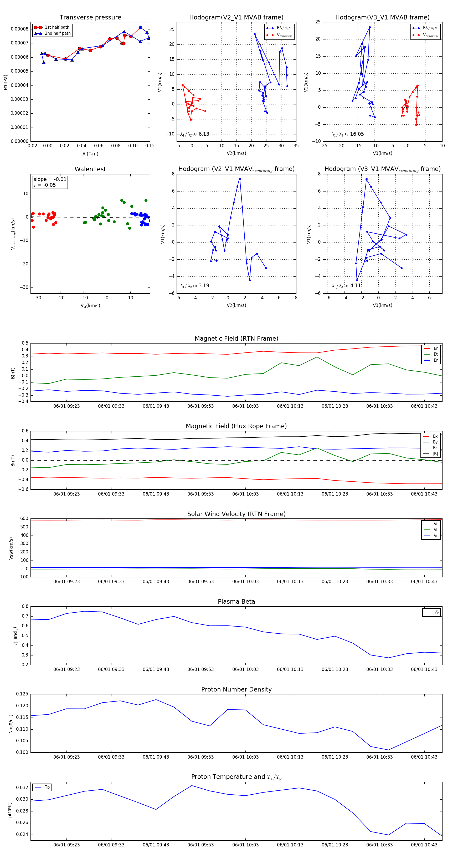Click the 'Bn' legend entry

[431, 361]
